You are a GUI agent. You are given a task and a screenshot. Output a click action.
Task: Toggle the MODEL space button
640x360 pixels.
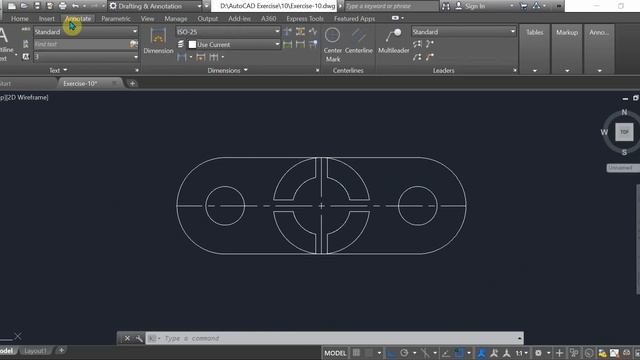(335, 353)
